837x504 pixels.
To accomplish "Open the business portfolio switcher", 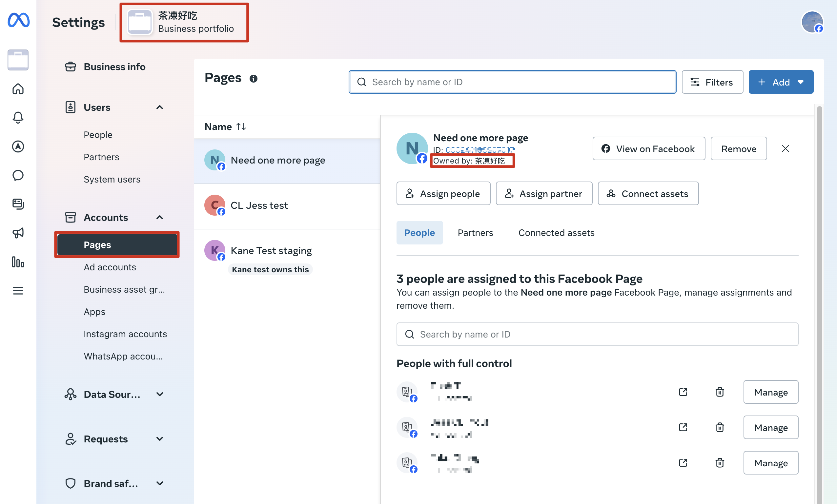I will click(x=184, y=22).
